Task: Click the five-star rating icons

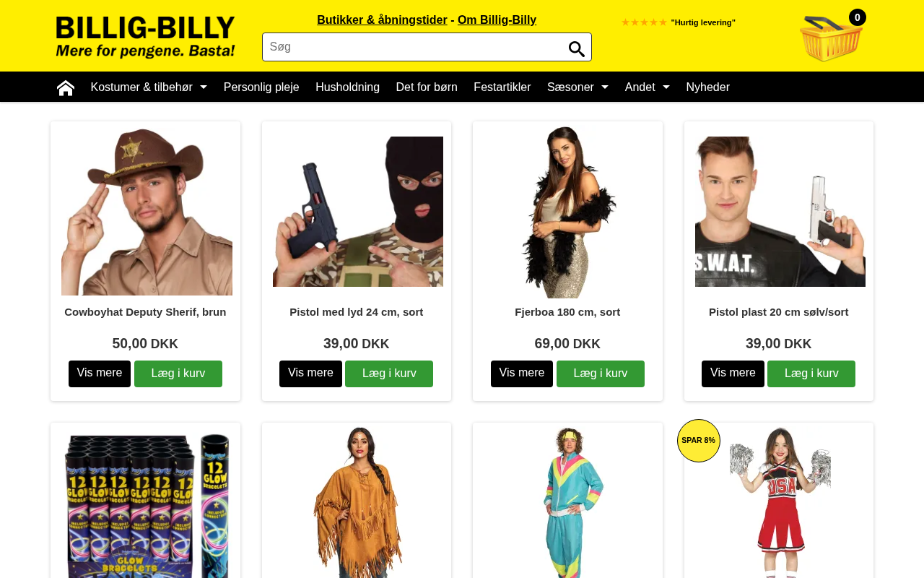Action: (x=644, y=22)
